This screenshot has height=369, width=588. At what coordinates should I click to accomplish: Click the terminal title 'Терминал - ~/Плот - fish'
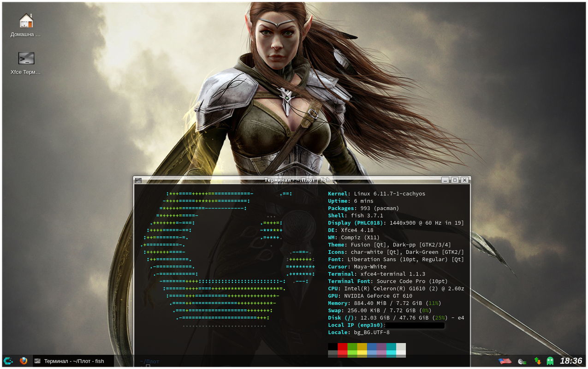click(297, 180)
